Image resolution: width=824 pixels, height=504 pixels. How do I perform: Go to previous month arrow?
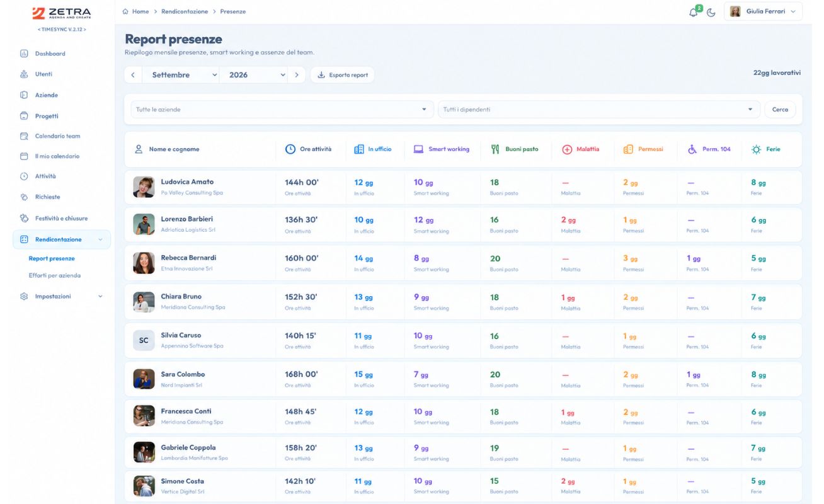[133, 75]
